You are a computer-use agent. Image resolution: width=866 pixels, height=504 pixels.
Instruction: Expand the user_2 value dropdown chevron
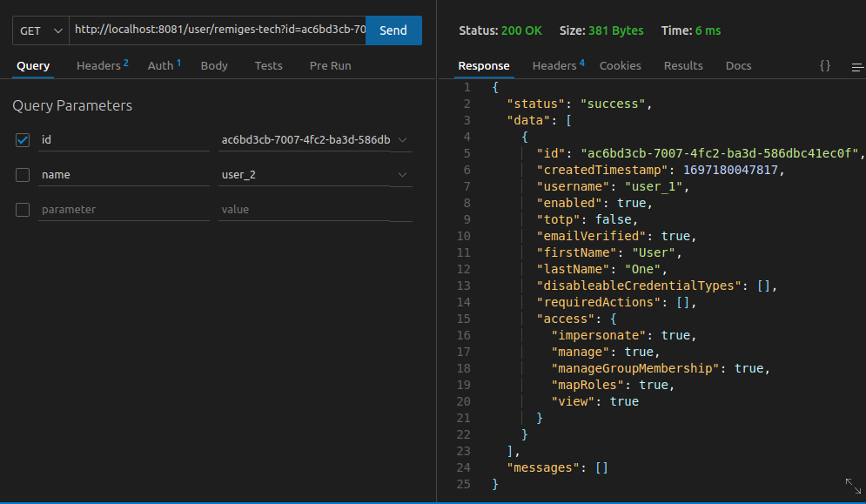tap(402, 175)
